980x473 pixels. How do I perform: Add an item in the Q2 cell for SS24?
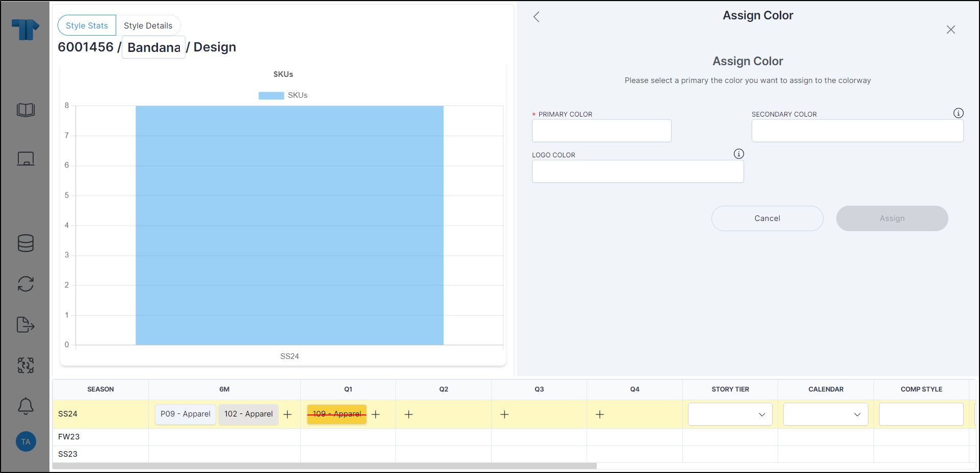(408, 414)
